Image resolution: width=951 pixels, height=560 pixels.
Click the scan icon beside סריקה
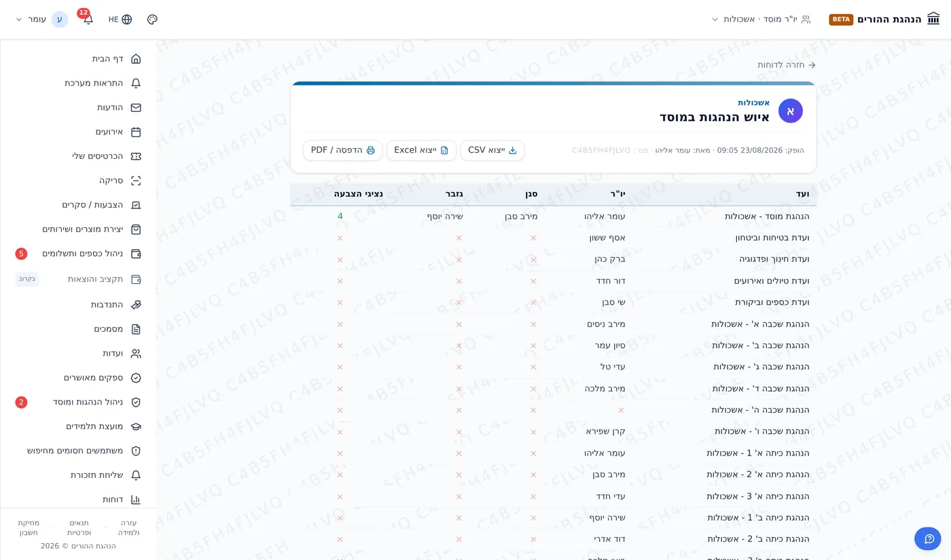click(x=136, y=181)
